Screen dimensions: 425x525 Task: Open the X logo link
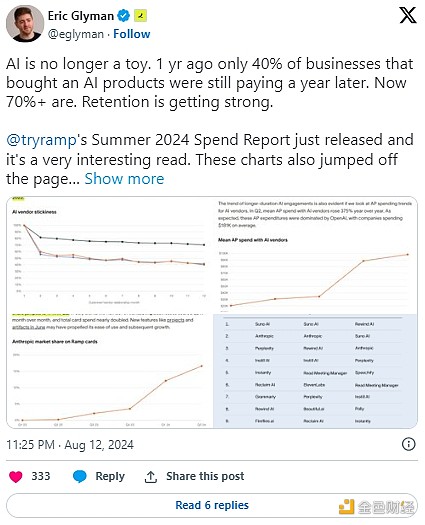click(x=408, y=15)
